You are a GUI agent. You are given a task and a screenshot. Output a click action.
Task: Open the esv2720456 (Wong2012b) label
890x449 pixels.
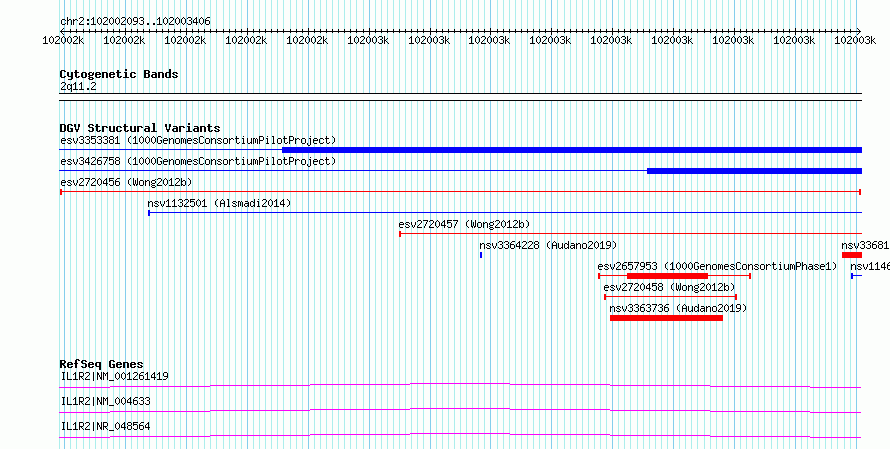coord(126,182)
